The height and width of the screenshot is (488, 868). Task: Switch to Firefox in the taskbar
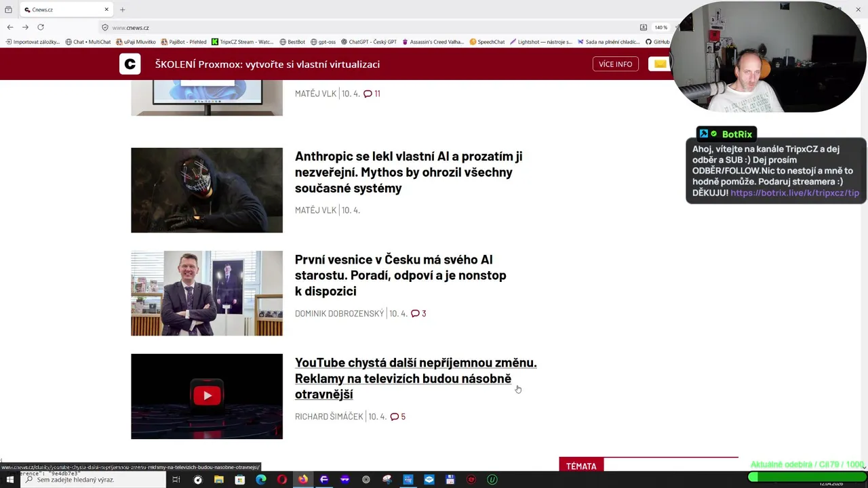point(302,480)
